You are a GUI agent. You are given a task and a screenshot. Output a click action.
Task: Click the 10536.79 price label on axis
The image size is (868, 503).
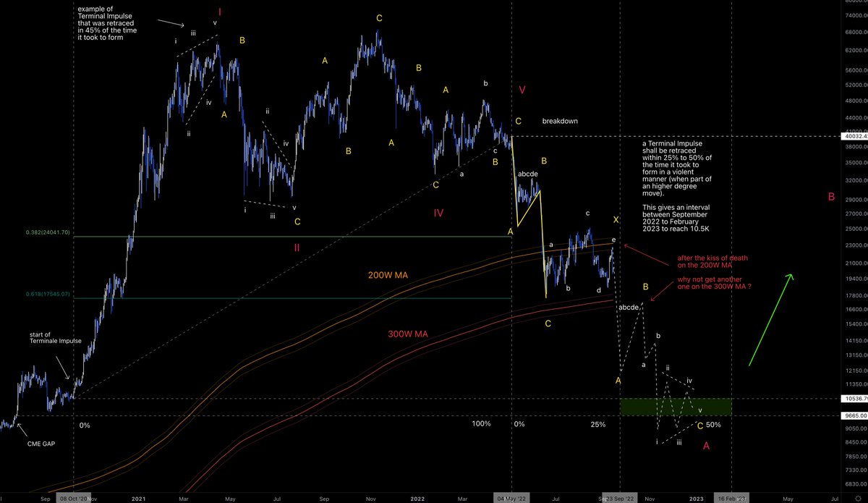coord(854,398)
